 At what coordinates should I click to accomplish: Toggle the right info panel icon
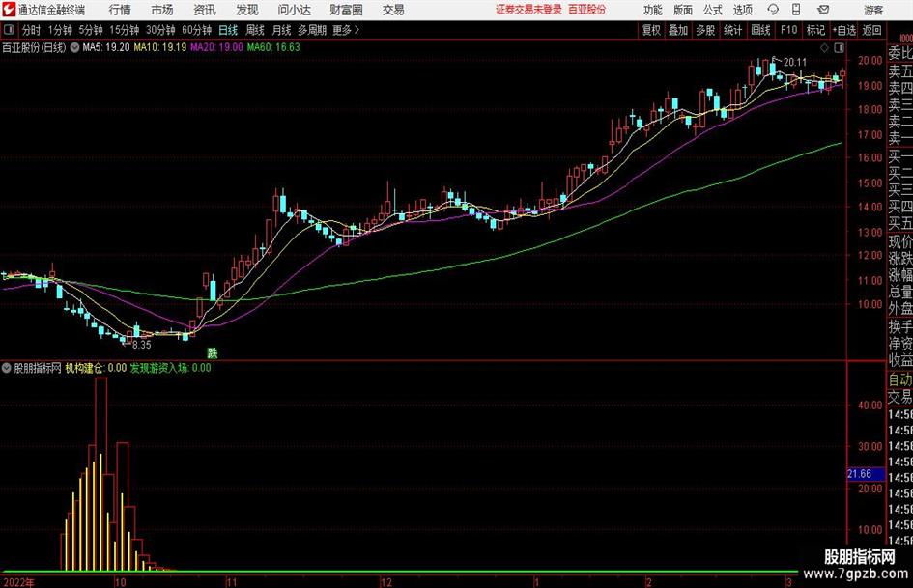tap(839, 48)
